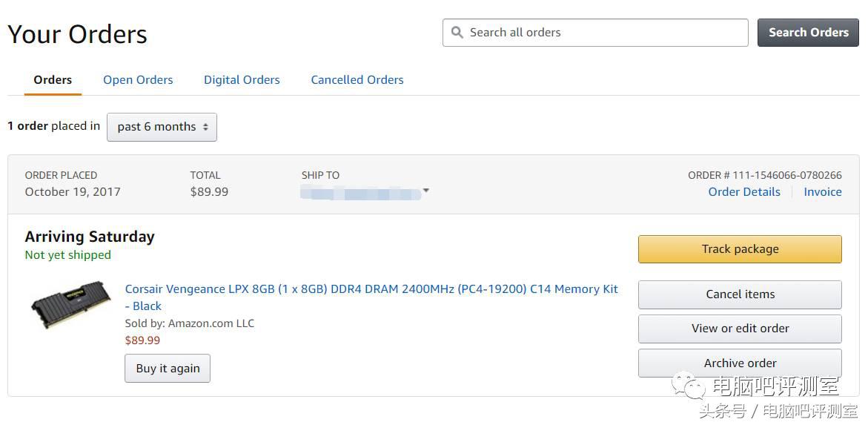The image size is (868, 425).
Task: Open the past 6 months dropdown
Action: tap(162, 127)
